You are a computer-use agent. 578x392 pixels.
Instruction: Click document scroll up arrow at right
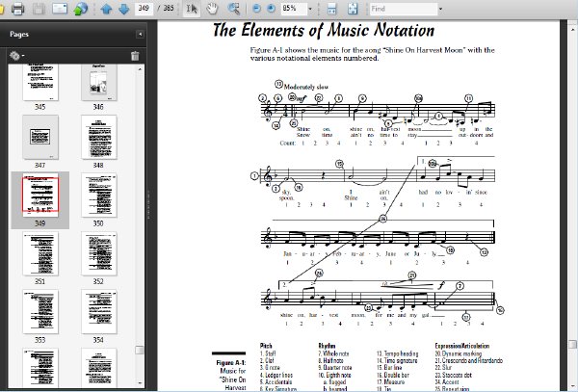tap(572, 29)
